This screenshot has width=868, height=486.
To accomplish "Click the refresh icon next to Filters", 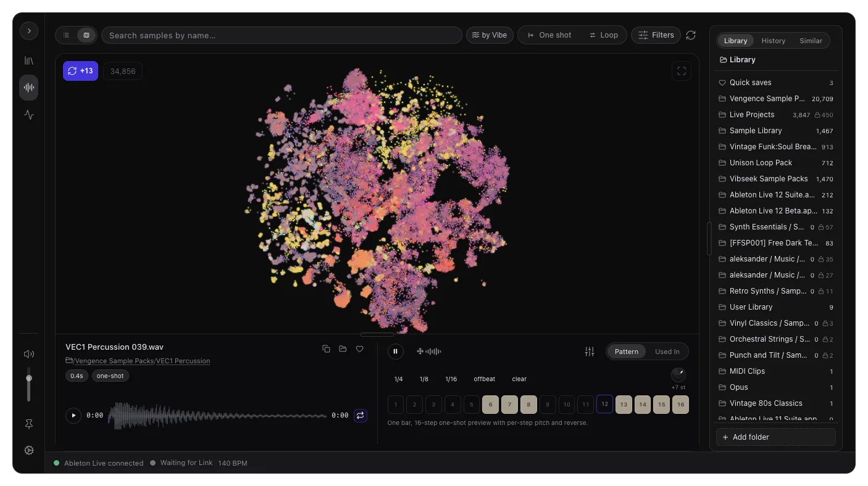I will click(691, 35).
